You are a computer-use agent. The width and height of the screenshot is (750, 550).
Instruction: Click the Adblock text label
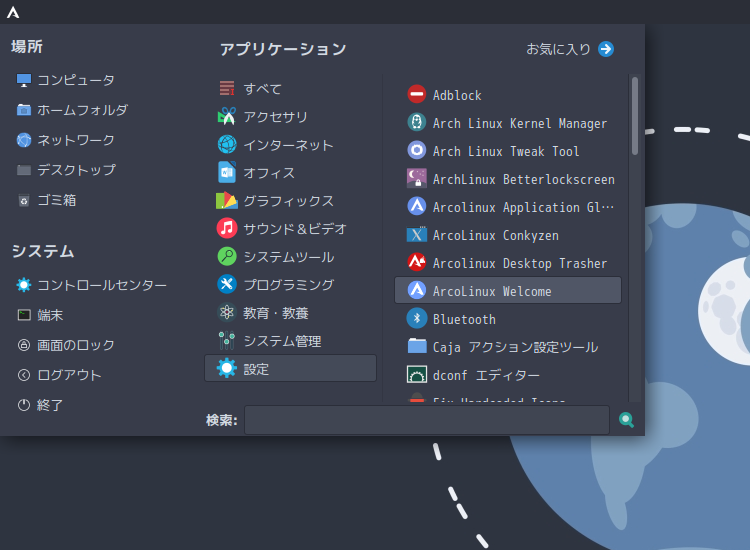click(x=457, y=95)
